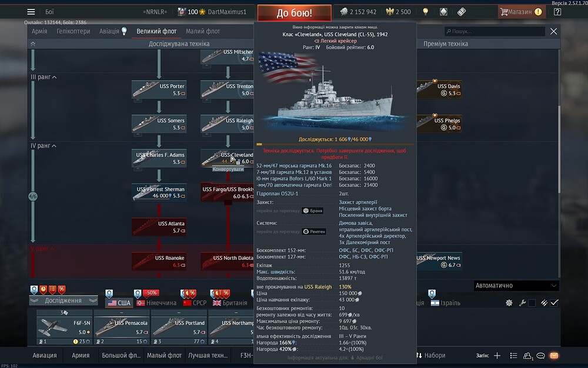The width and height of the screenshot is (588, 368).
Task: Click the Silver Lions currency icon
Action: 344,12
